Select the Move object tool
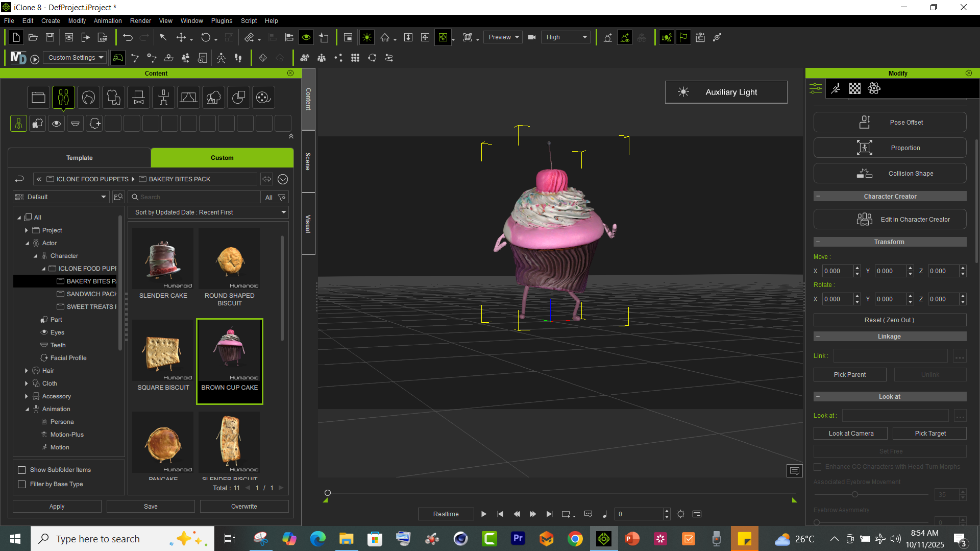The height and width of the screenshot is (551, 980). coord(181,37)
